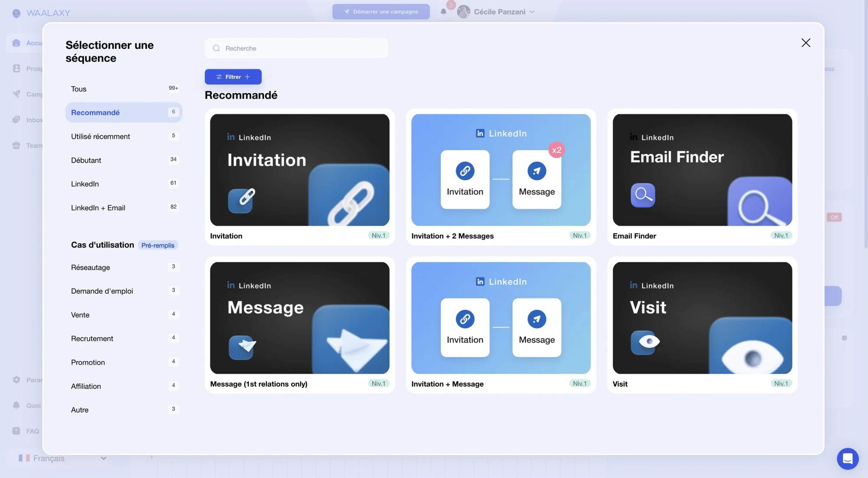
Task: Choose the Demande d'emploi use case
Action: [124, 291]
